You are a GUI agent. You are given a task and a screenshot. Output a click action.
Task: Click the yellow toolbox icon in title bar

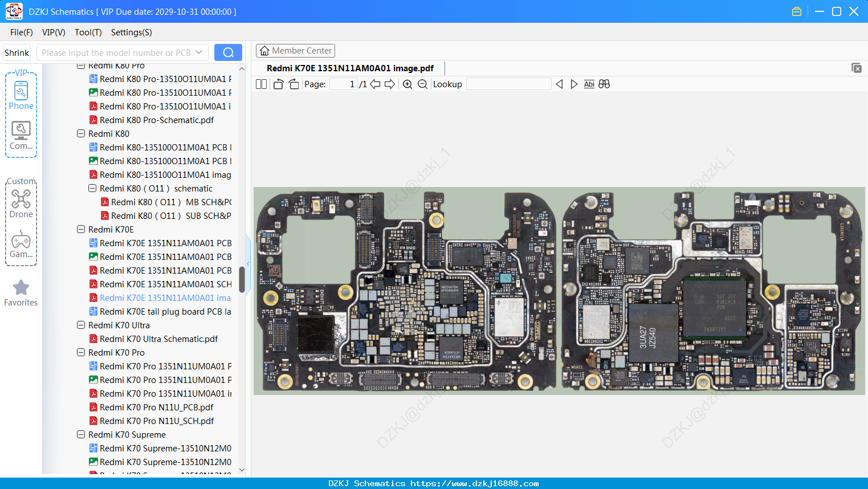point(797,11)
